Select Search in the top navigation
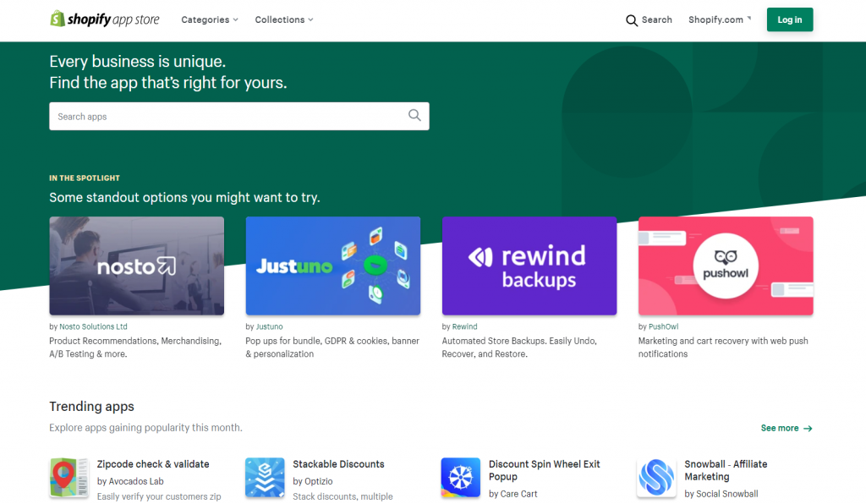The height and width of the screenshot is (504, 866). tap(649, 19)
